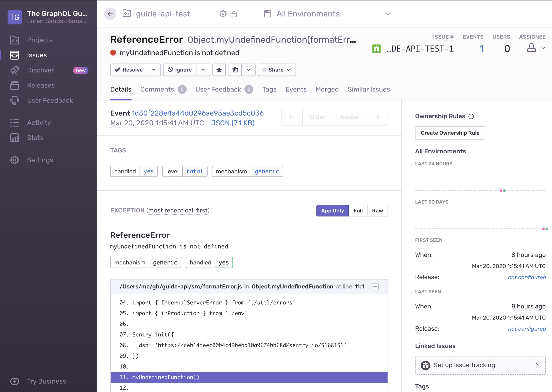The width and height of the screenshot is (552, 392).
Task: Open Stats in the sidebar
Action: pyautogui.click(x=35, y=138)
